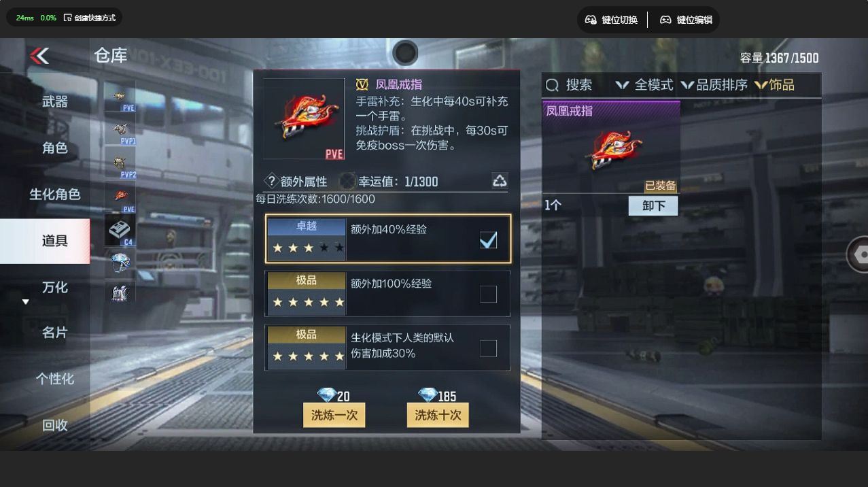Open 键位编辑 gamepad icon
Screen dimensions: 868x487
[x=666, y=20]
